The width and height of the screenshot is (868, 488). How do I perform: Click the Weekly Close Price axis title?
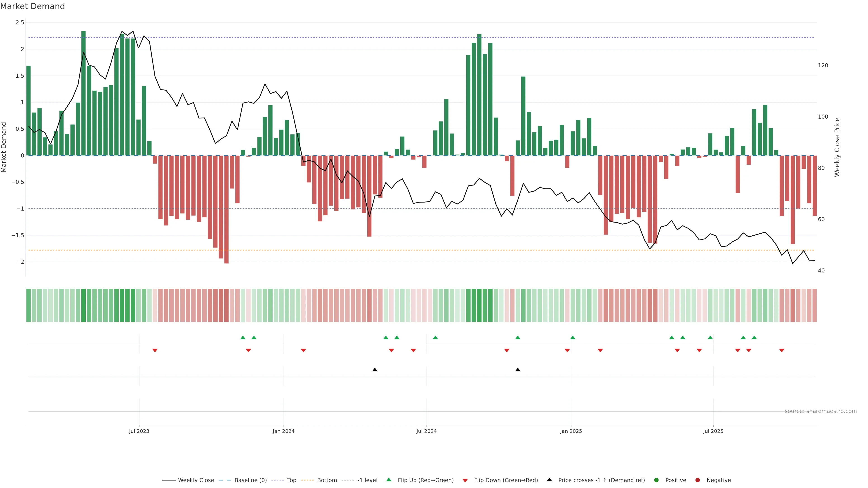[x=837, y=147]
